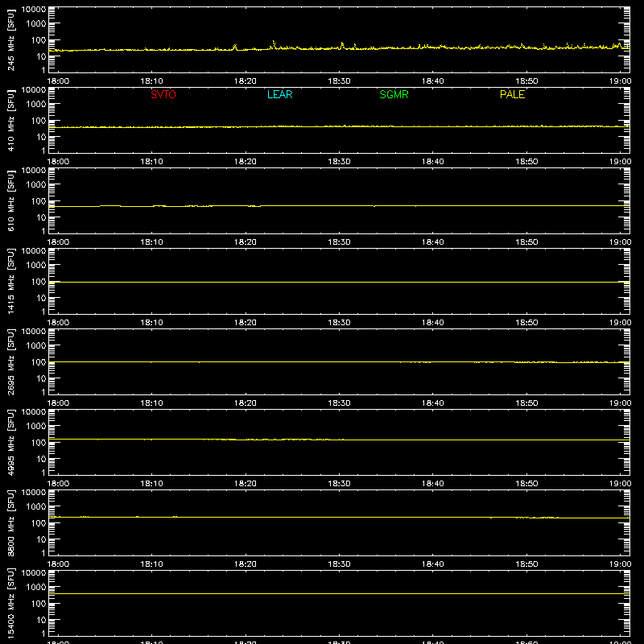Image resolution: width=644 pixels, height=644 pixels.
Task: Click 18:50 time label under 245 MHz plot
Action: pos(526,81)
